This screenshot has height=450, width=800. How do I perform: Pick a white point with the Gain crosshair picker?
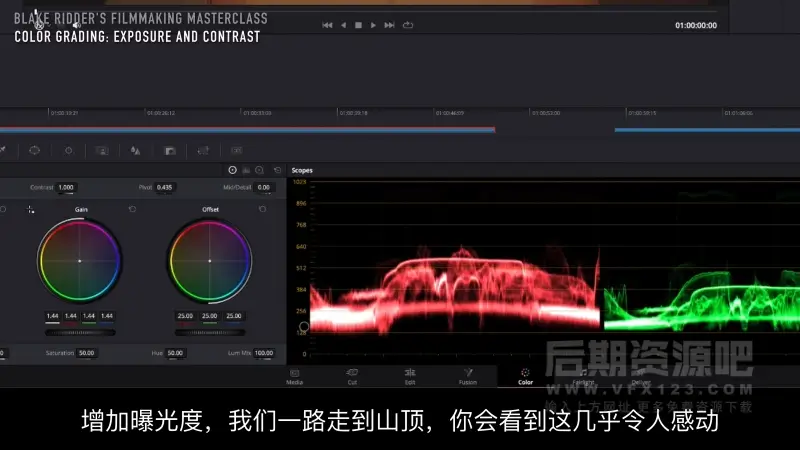pos(30,210)
